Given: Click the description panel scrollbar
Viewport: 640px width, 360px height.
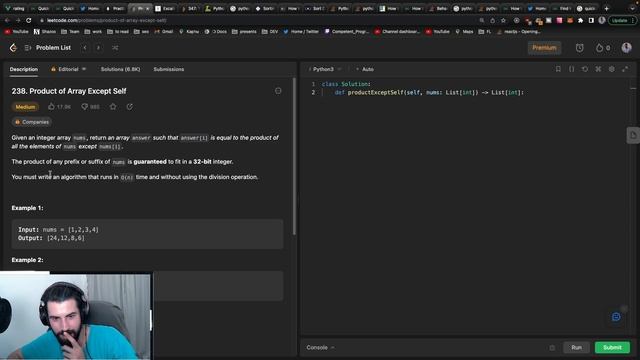Looking at the screenshot, I should [x=294, y=156].
